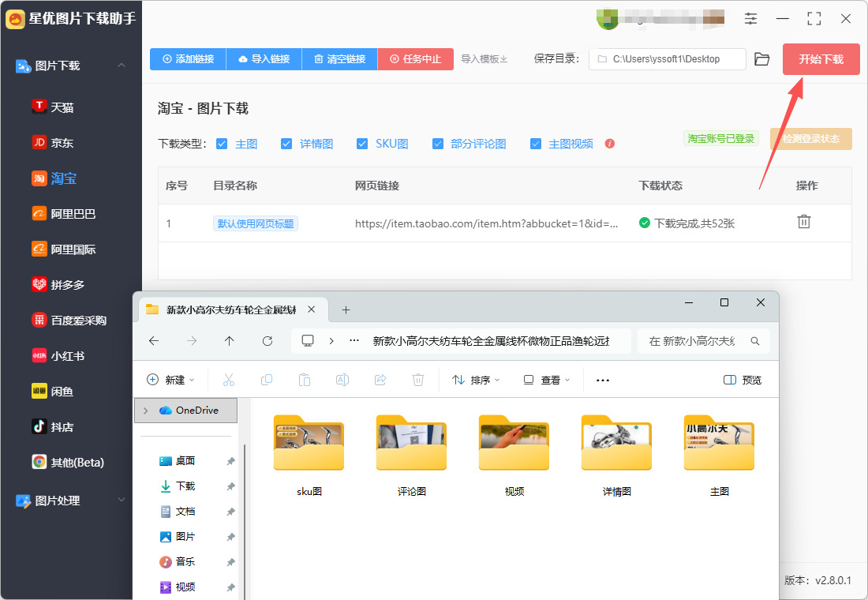Open 视频 in Explorer quick access
The height and width of the screenshot is (600, 868).
tap(185, 587)
